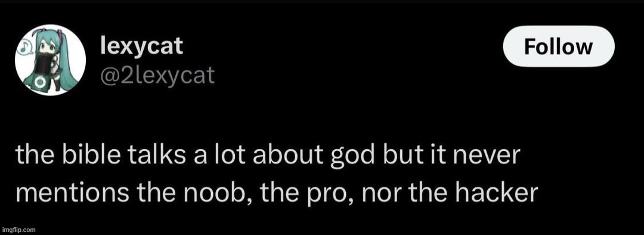Click the Follow button
Screen dimensions: 644x235
pyautogui.click(x=559, y=47)
